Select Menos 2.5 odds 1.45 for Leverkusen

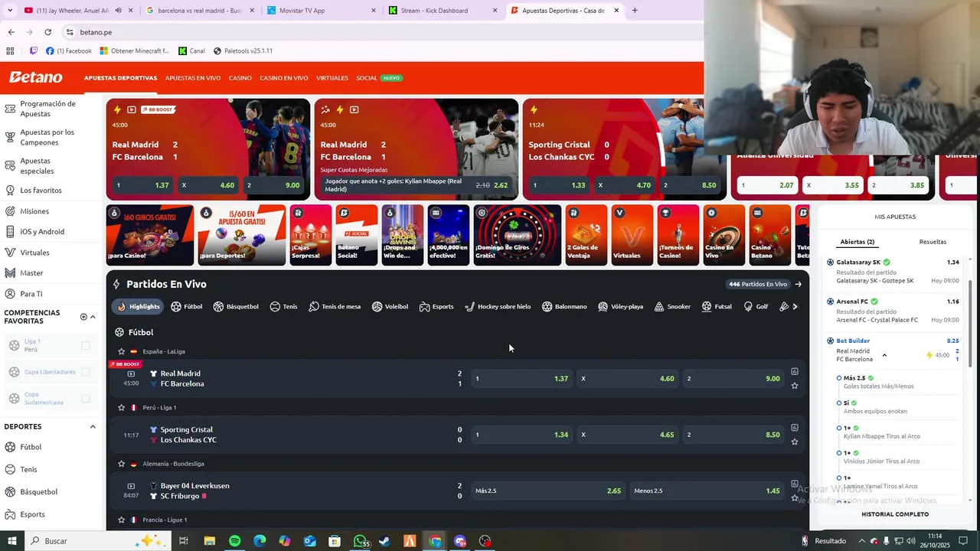click(707, 491)
